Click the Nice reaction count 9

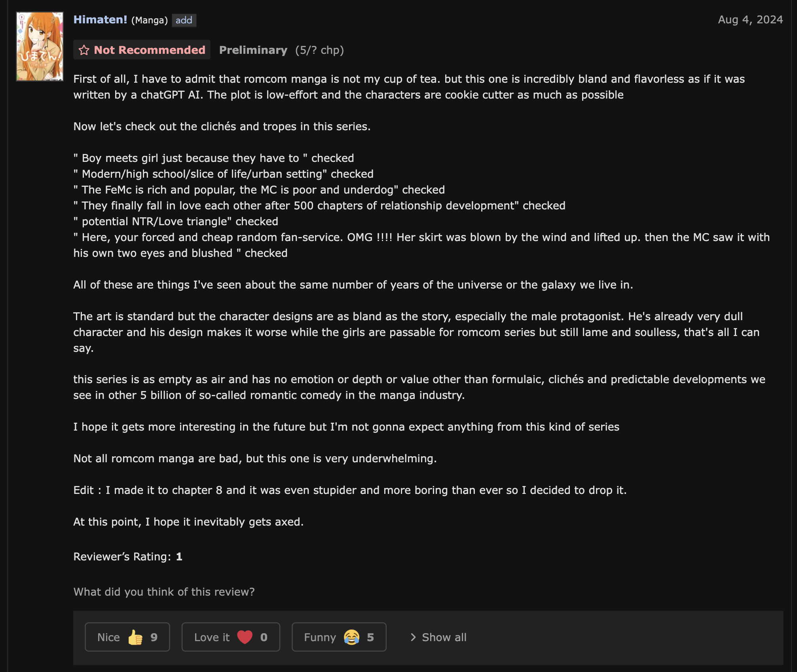pos(154,637)
